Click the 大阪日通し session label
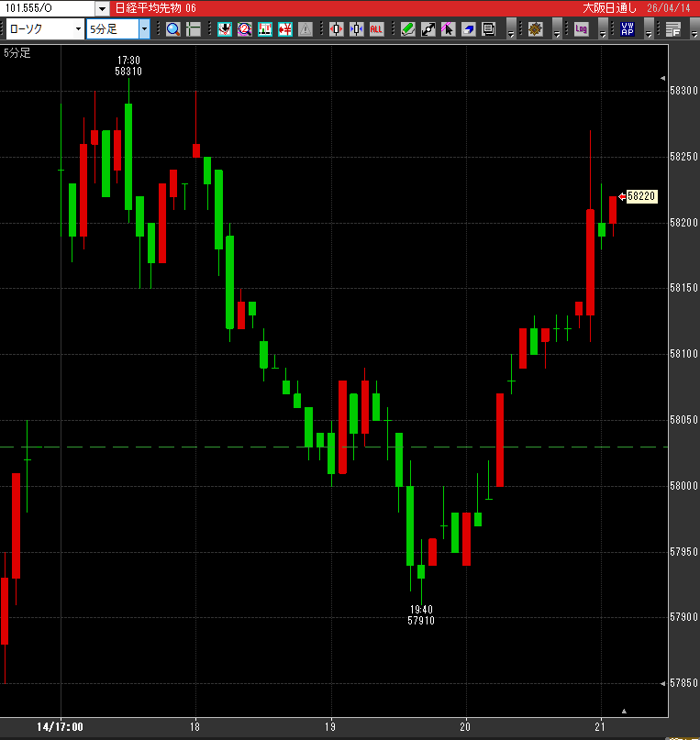Image resolution: width=700 pixels, height=740 pixels. click(x=609, y=8)
